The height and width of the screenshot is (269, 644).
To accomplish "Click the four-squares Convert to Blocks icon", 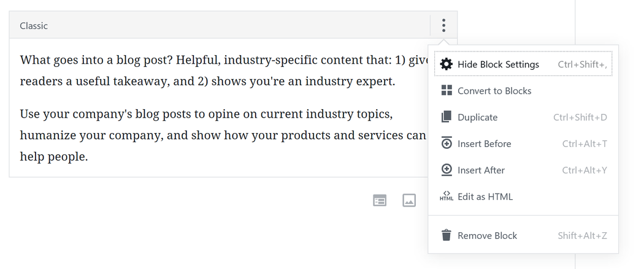I will [x=447, y=91].
